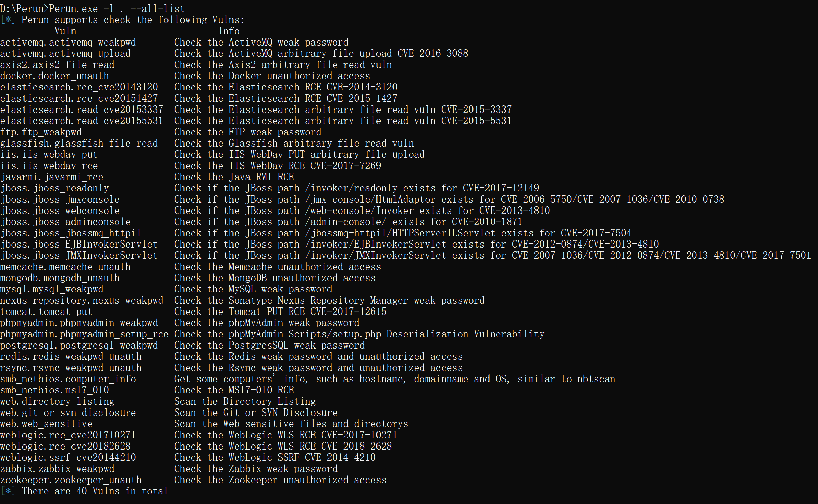Click the "Vuln" column header
Screen dimensions: 818x504
pos(65,31)
